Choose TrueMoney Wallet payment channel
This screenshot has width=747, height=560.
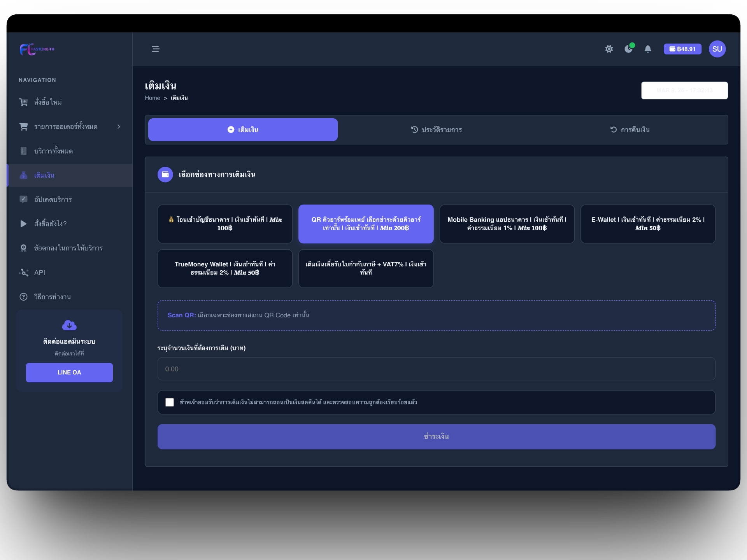pyautogui.click(x=225, y=269)
